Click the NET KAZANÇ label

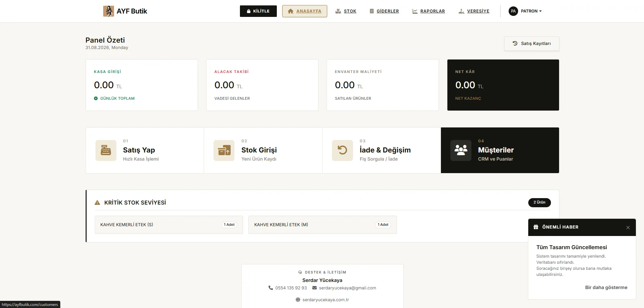(468, 98)
